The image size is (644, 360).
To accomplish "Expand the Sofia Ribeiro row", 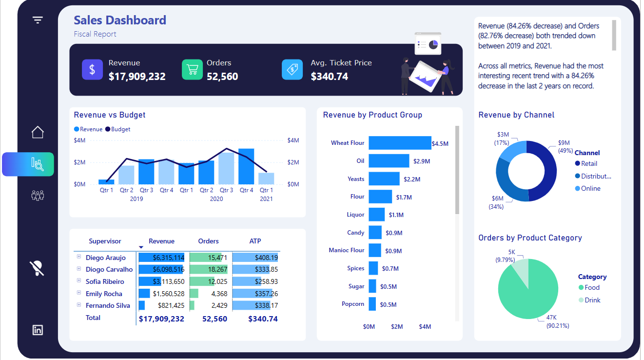I will click(x=78, y=281).
